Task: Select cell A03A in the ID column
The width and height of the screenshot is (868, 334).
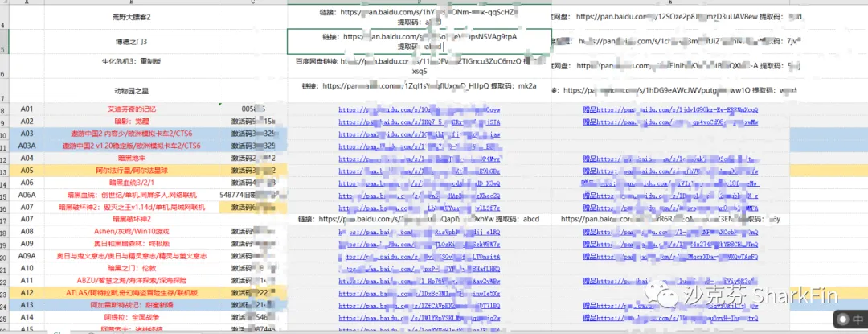Action: pyautogui.click(x=27, y=146)
